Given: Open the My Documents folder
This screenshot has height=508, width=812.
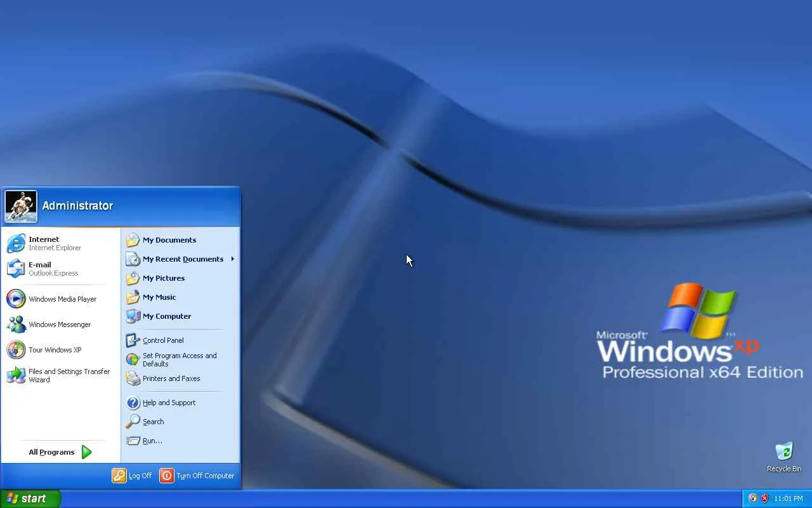Looking at the screenshot, I should point(180,240).
